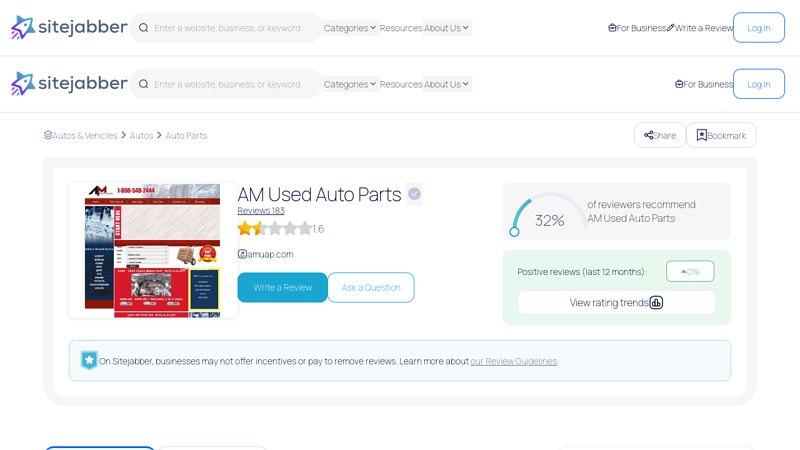Click the blue Write a Review button
The width and height of the screenshot is (800, 450).
282,287
